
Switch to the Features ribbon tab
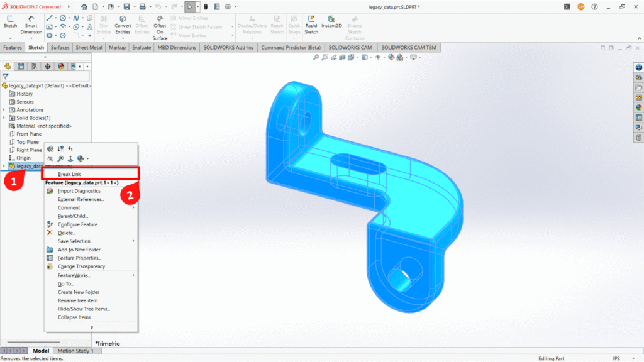(14, 47)
